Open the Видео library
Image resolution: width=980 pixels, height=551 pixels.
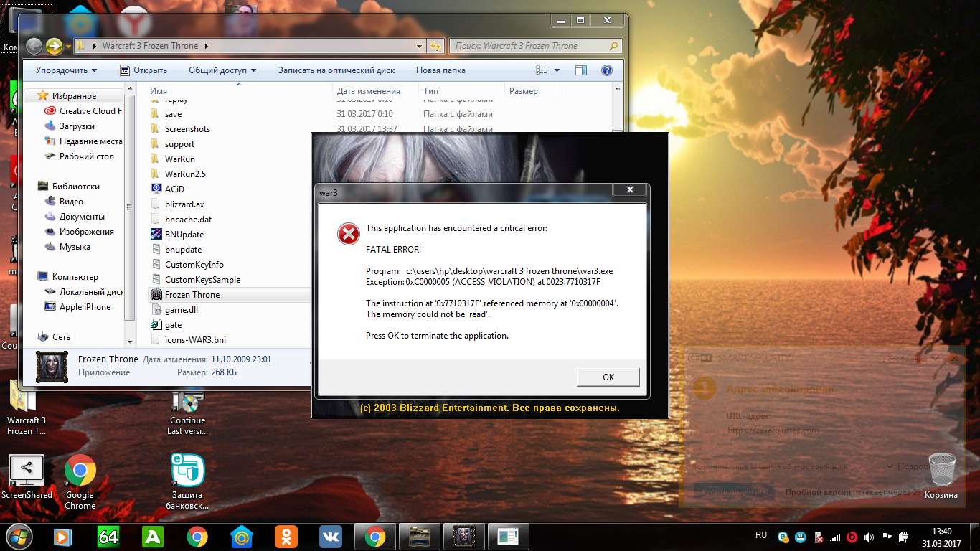coord(64,202)
